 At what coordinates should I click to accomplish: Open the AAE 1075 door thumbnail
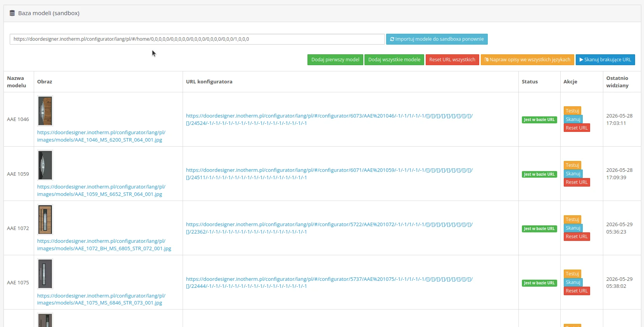[45, 274]
